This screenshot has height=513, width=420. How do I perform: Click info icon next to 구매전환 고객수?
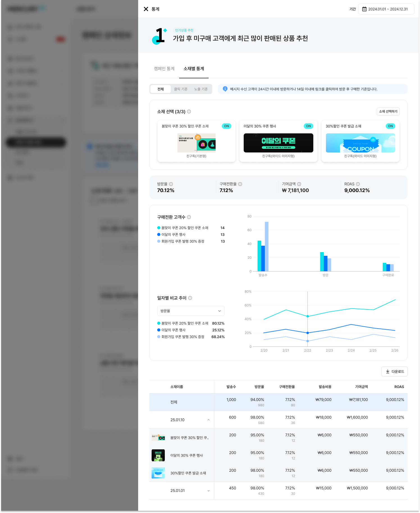click(x=189, y=217)
